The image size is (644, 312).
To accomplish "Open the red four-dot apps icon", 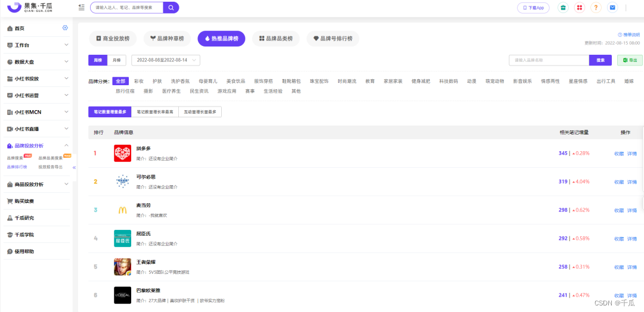I will (x=580, y=7).
